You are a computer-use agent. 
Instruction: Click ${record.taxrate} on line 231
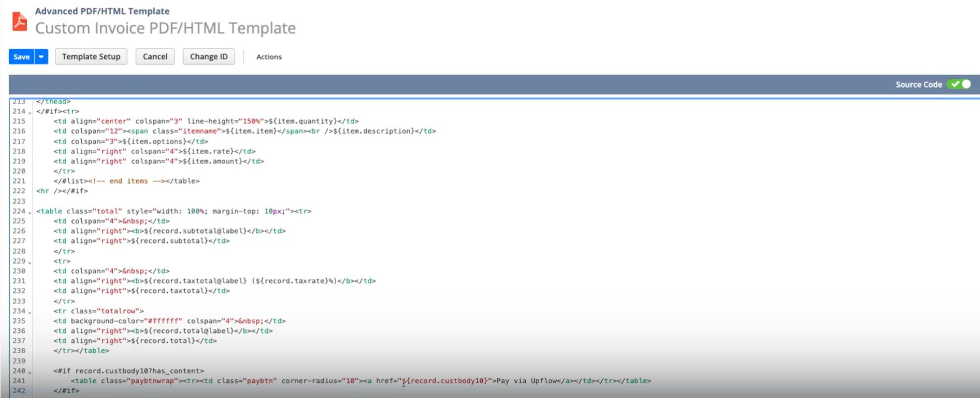[x=292, y=281]
